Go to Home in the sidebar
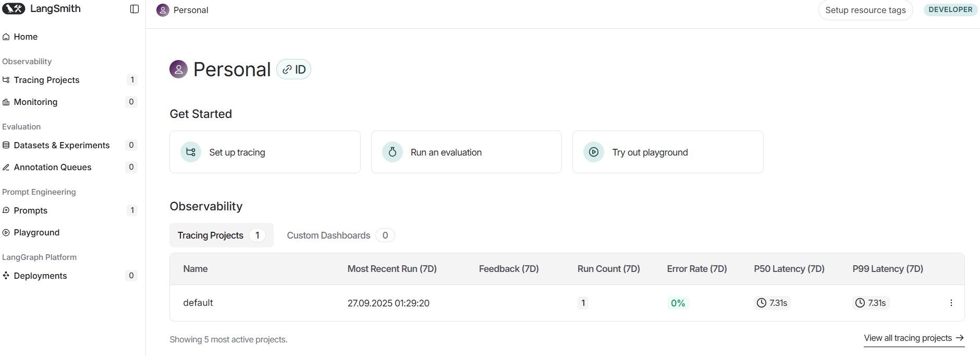The width and height of the screenshot is (980, 356). [26, 37]
